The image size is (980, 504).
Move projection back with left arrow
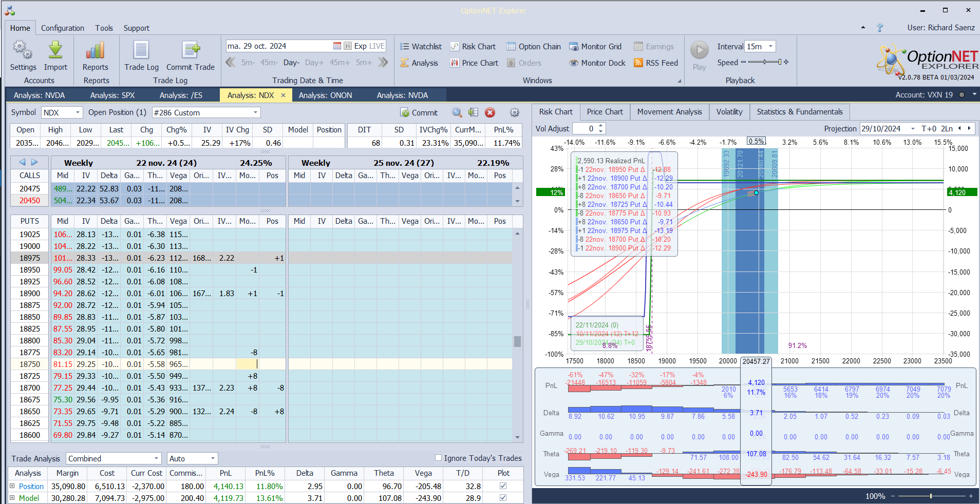pos(959,128)
